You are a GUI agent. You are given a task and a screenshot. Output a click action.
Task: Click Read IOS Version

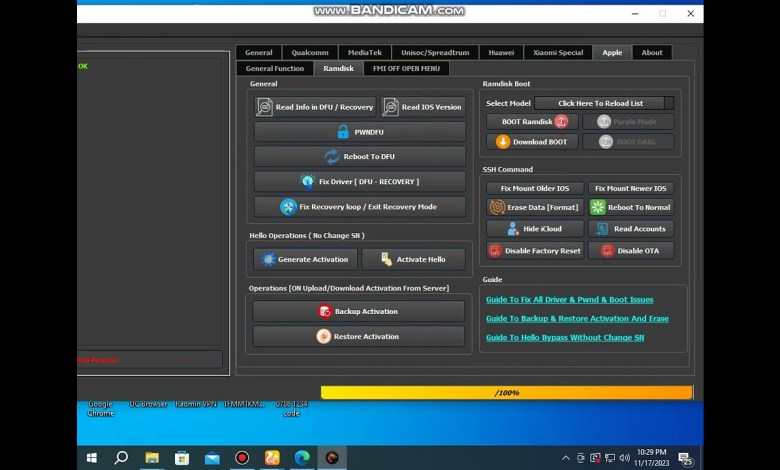(x=422, y=107)
